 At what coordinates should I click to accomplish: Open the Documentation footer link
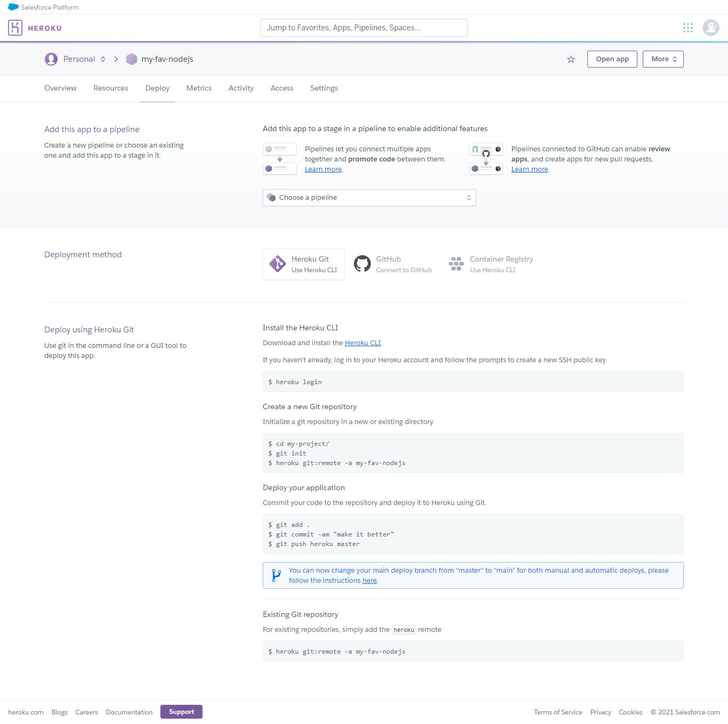[x=129, y=712]
